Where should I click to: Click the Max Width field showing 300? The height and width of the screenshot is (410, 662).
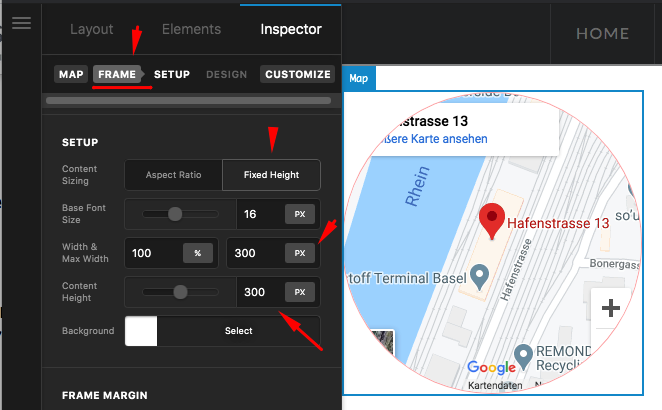click(256, 253)
